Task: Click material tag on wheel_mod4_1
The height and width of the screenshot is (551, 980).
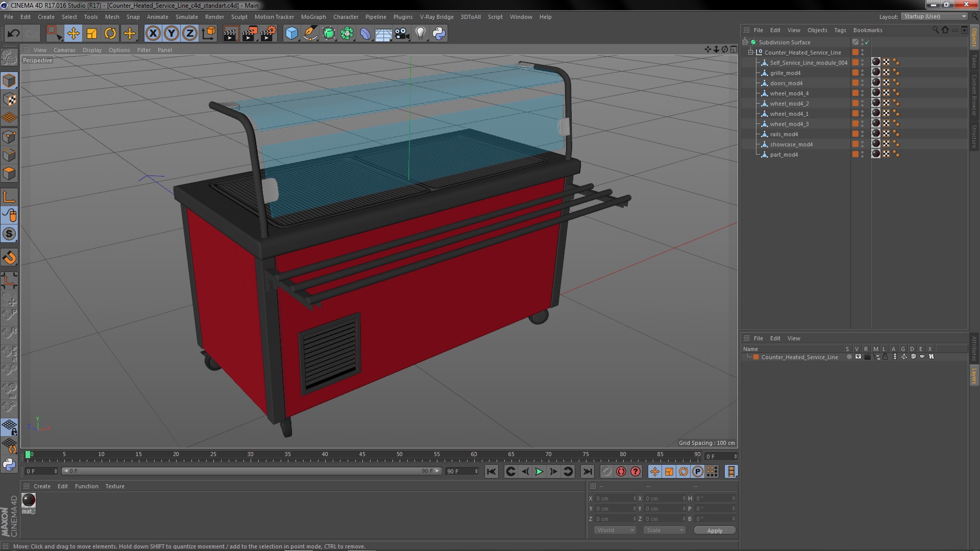Action: pos(876,113)
